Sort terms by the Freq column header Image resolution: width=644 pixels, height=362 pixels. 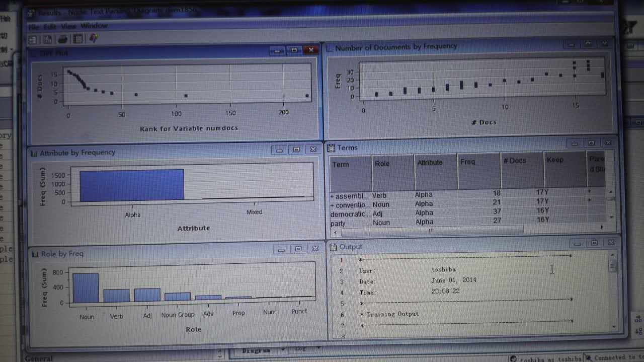point(468,162)
